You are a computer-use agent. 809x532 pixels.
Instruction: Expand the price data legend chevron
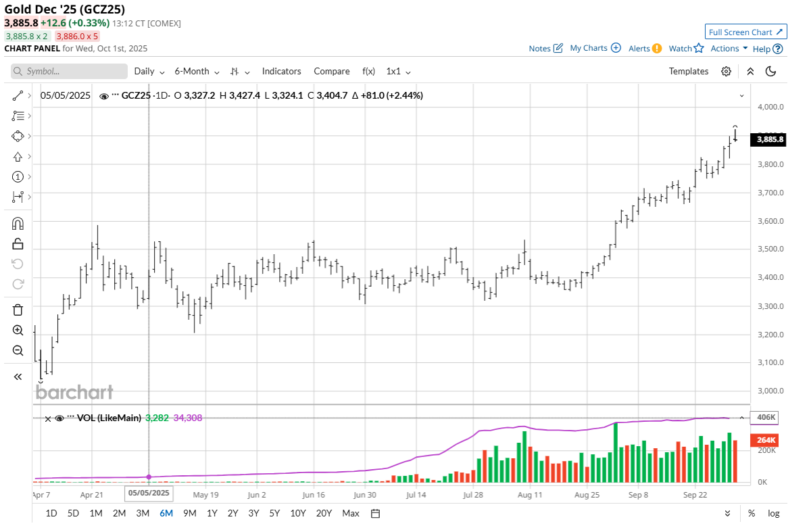coord(741,96)
